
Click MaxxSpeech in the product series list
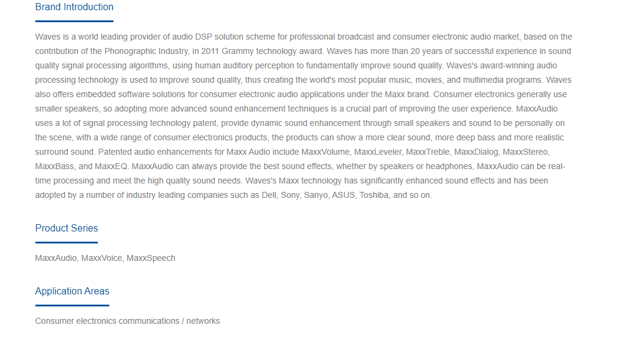151,258
